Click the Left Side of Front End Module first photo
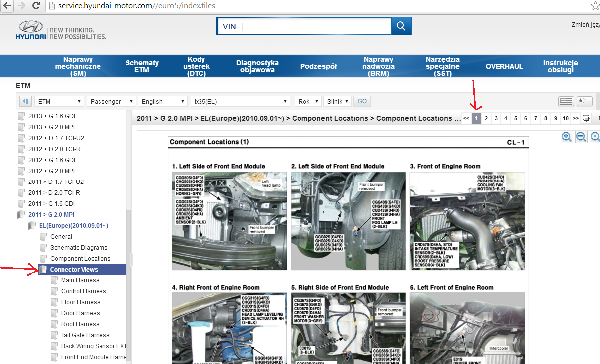Image resolution: width=600 pixels, height=364 pixels. click(229, 221)
